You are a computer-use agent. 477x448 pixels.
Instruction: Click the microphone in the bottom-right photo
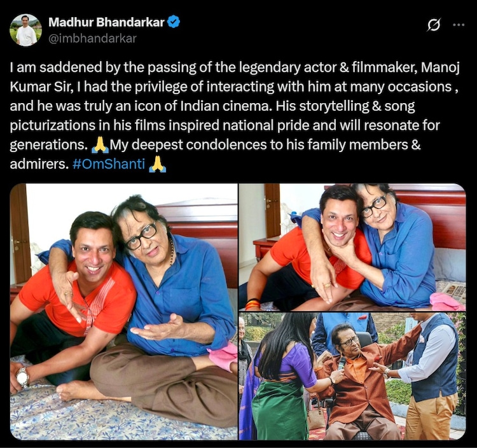pyautogui.click(x=342, y=363)
